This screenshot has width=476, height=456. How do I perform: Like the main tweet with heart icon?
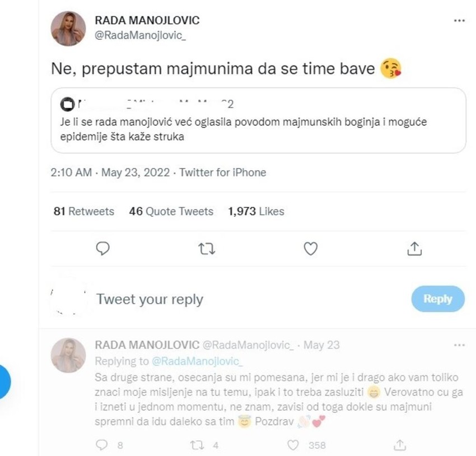[x=310, y=249]
